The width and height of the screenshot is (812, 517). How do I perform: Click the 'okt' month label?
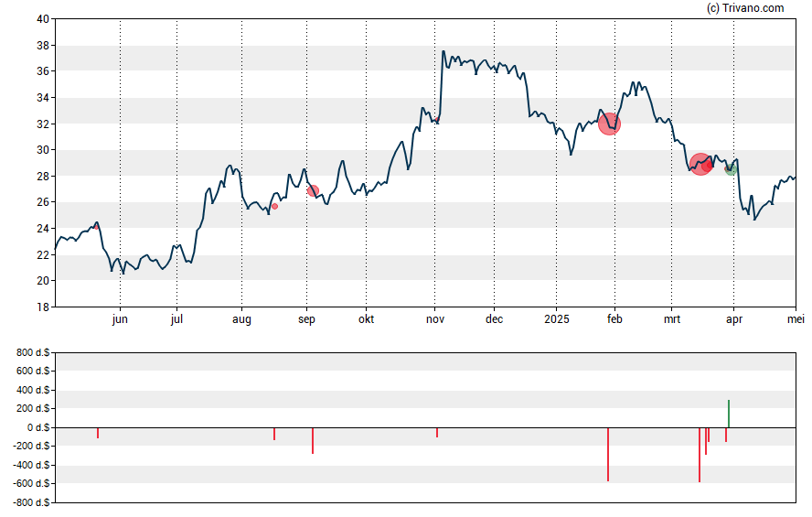click(366, 319)
